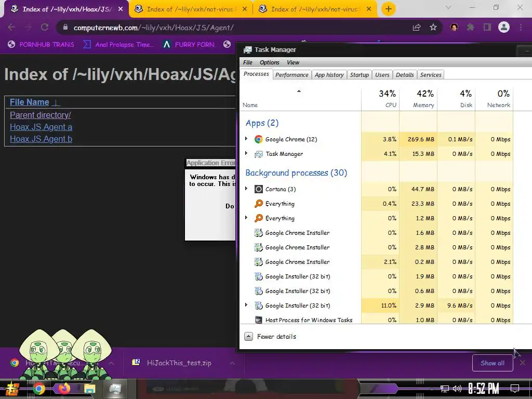Switch to the Users tab
Screen dimensions: 532x399
[x=382, y=75]
